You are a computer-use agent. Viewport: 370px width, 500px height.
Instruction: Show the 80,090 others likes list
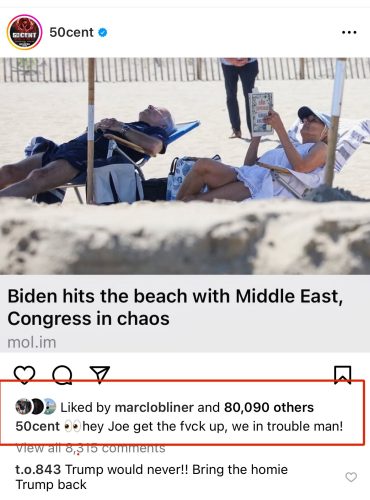point(269,407)
